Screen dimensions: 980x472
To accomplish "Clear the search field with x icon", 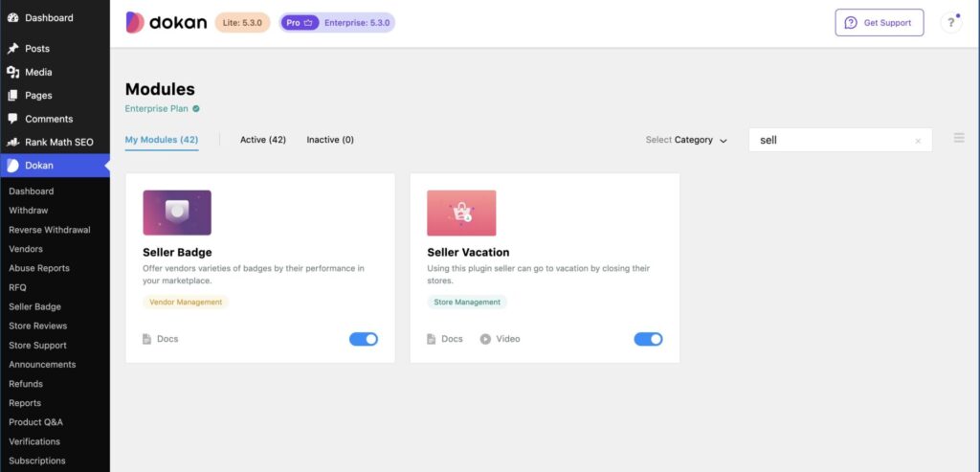I will (918, 142).
